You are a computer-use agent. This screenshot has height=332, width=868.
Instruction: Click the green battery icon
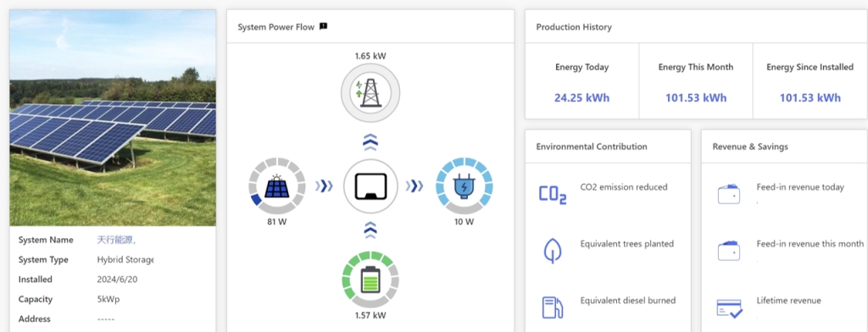[x=370, y=280]
